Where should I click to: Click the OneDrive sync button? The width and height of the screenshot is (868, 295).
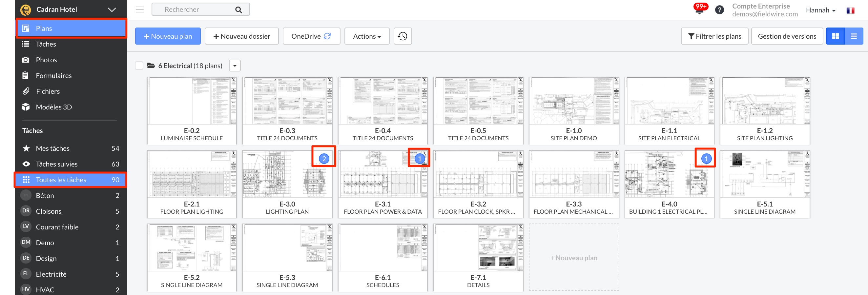point(311,36)
